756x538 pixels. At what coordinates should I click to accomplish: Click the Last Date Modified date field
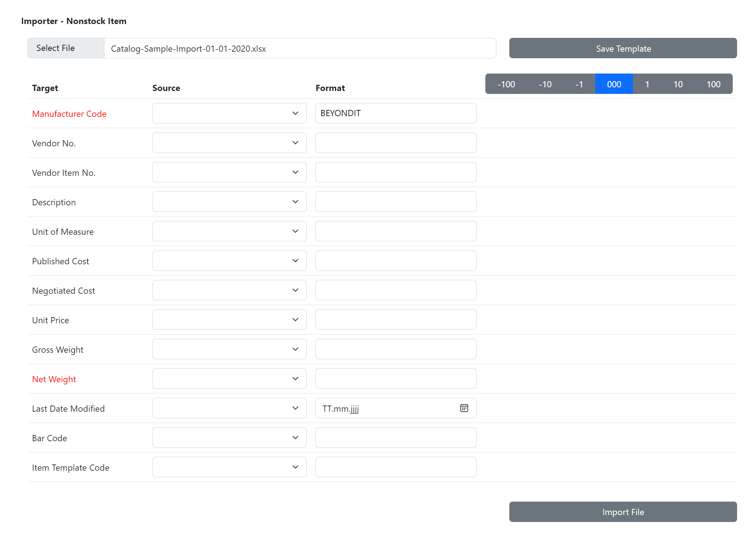(386, 408)
